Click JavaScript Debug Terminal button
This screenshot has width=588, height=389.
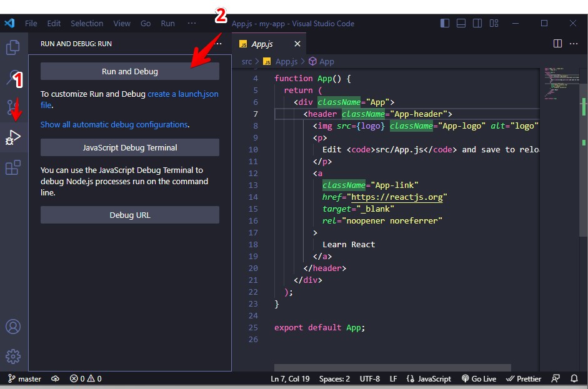click(x=130, y=147)
